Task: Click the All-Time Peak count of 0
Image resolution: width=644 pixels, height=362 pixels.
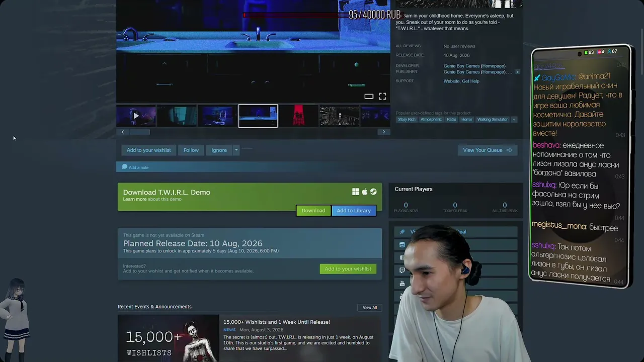Action: (505, 205)
